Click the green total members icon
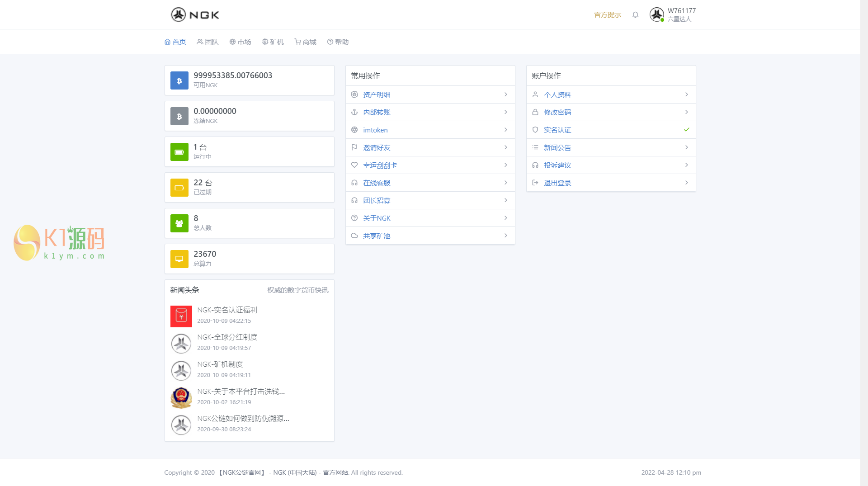 pyautogui.click(x=179, y=223)
